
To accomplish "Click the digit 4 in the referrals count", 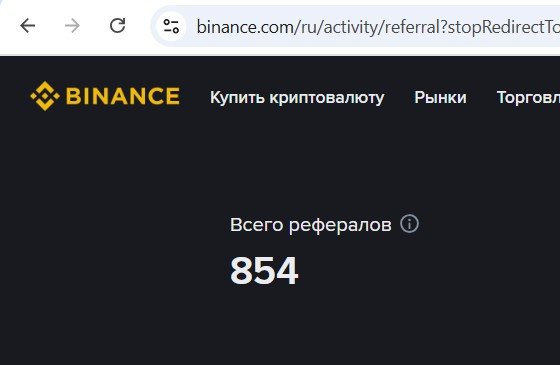I will pos(287,271).
